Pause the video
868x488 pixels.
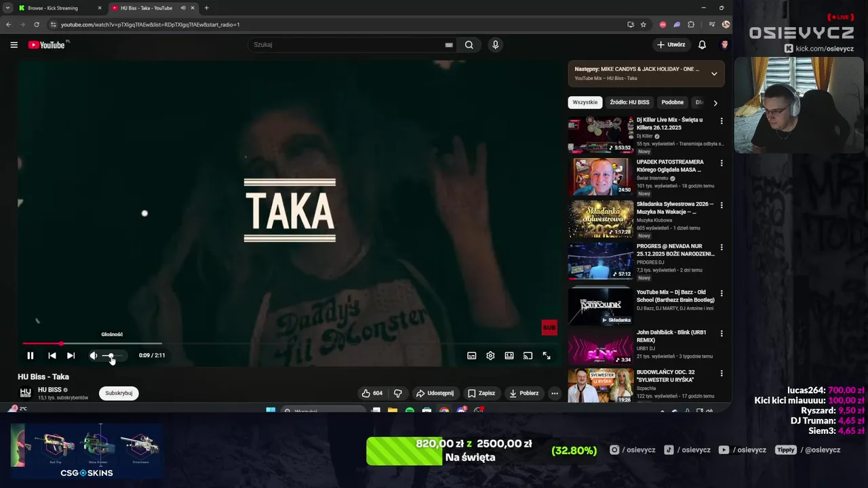click(x=30, y=355)
